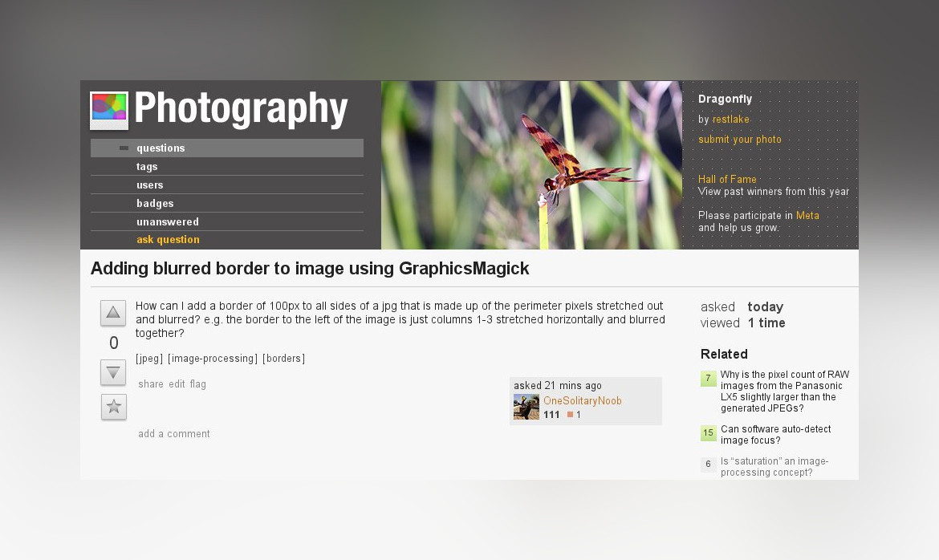Downvote the question with the down arrow
The image size is (939, 560).
[x=112, y=372]
